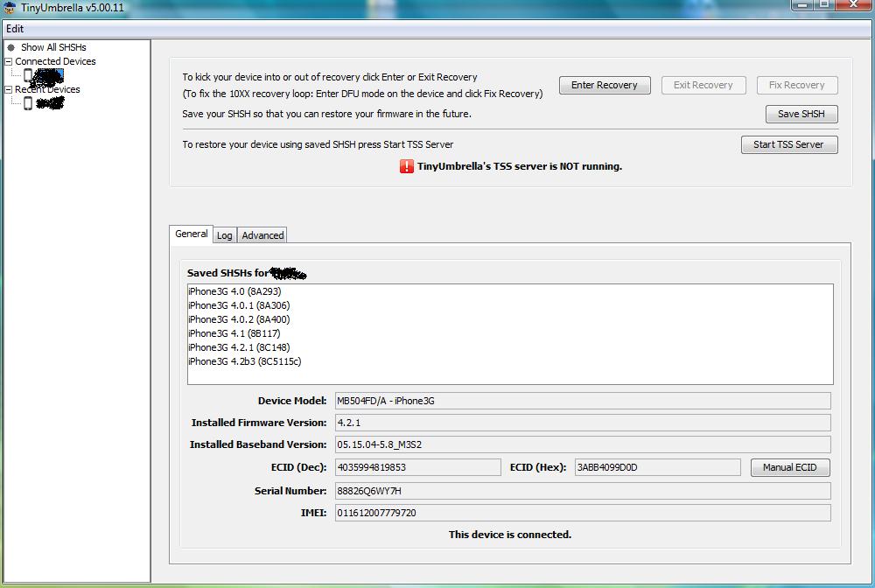Collapse the Recent Devices tree node

click(x=9, y=89)
